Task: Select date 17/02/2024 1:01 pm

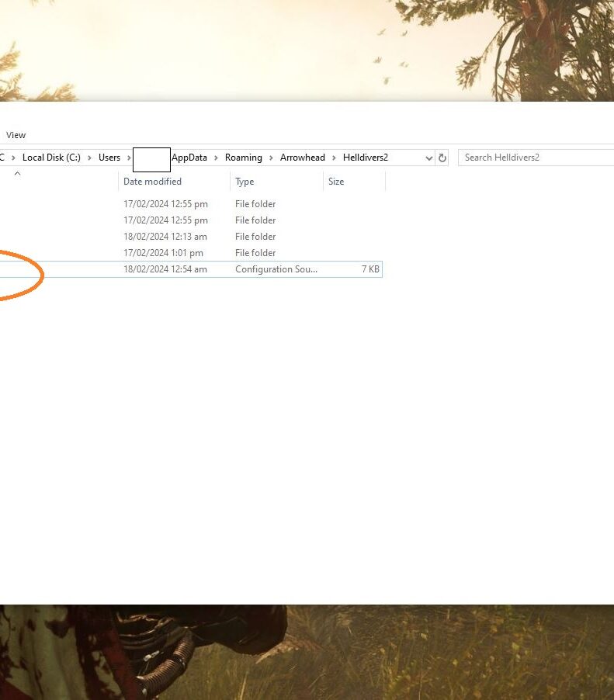Action: point(163,253)
